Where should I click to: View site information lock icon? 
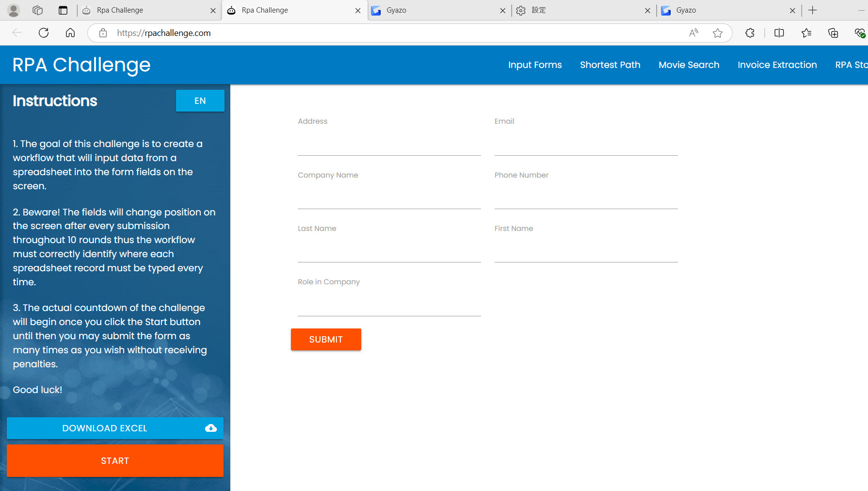click(103, 33)
